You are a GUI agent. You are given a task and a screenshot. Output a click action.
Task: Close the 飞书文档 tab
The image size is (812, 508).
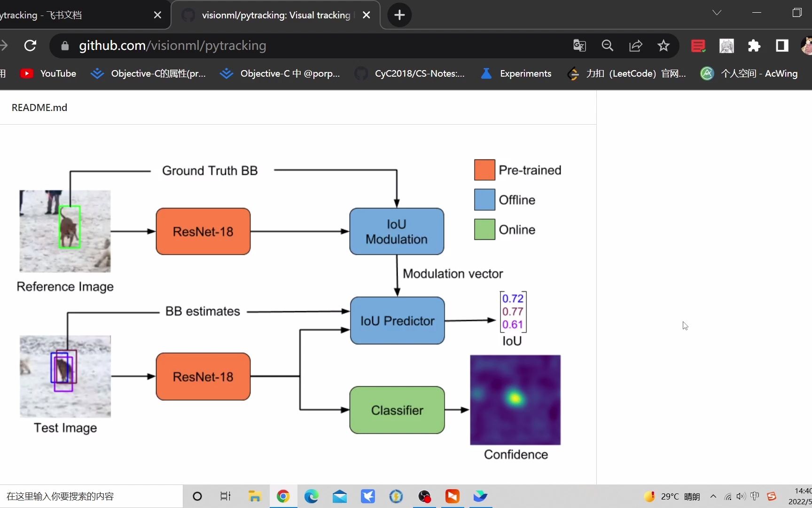(157, 15)
